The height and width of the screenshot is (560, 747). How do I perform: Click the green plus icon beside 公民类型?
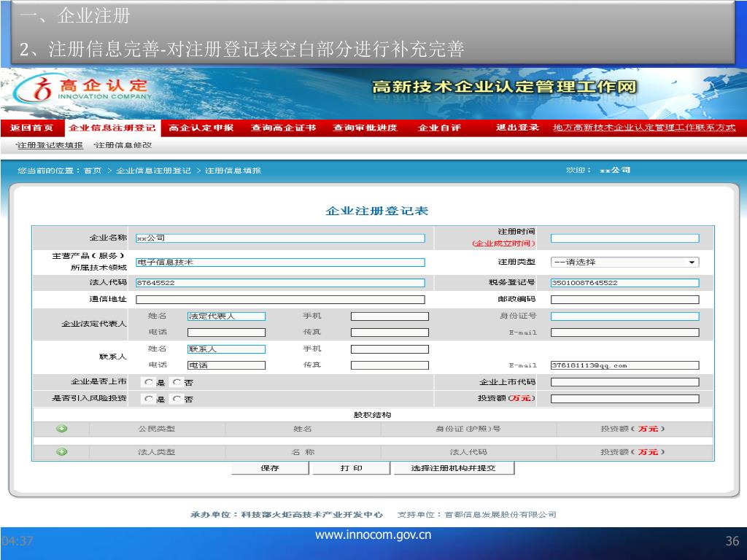[62, 429]
